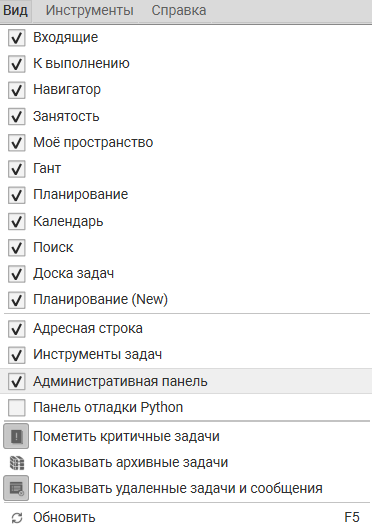This screenshot has width=372, height=527.
Task: Enable the Панель отладки Python checkbox
Action: [16, 407]
